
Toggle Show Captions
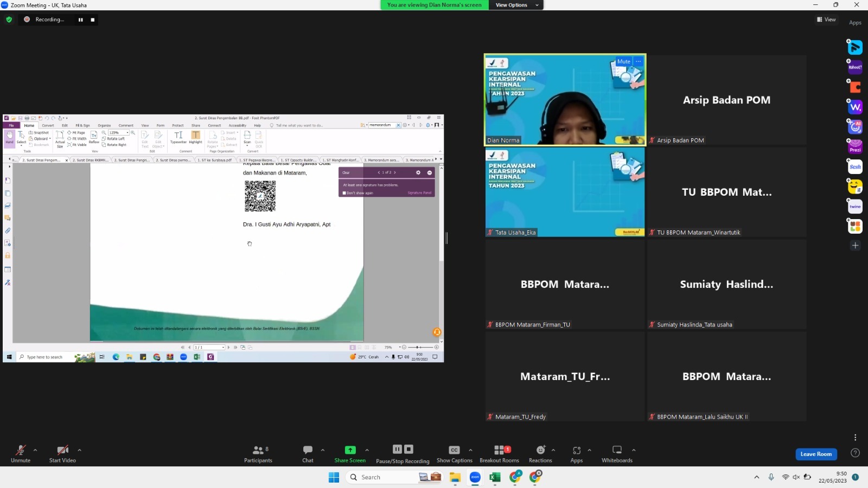(454, 453)
